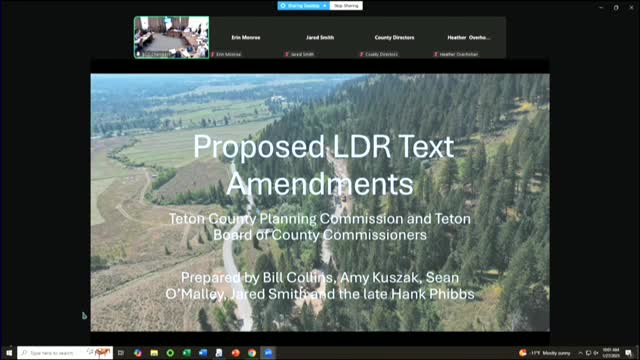Screen dimensions: 640x360
Task: Show hidden system tray icons
Action: [x=580, y=353]
